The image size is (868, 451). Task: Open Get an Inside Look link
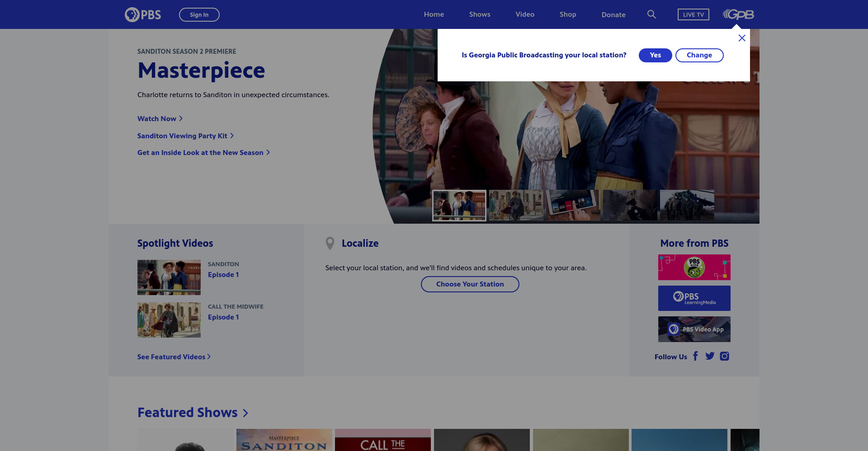click(x=203, y=153)
